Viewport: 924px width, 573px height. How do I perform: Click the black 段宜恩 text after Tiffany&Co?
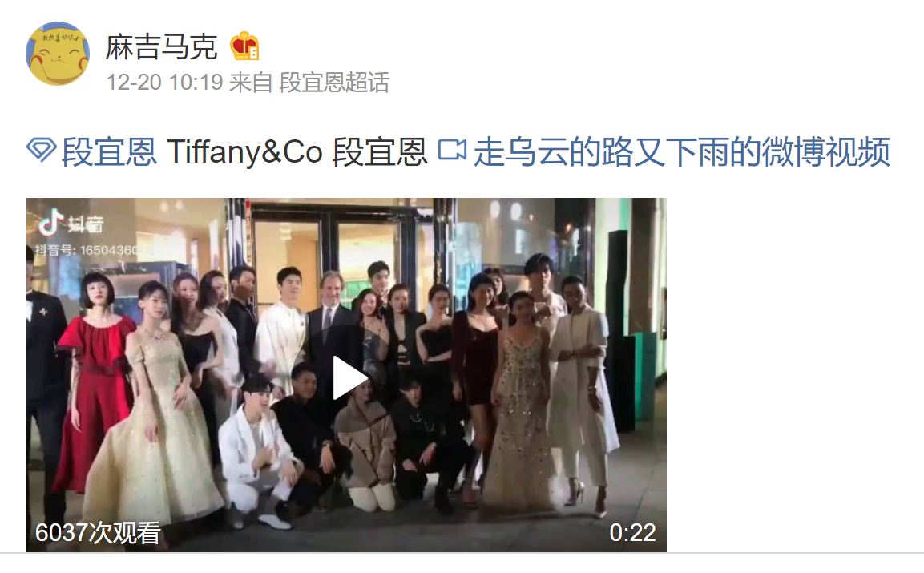point(380,151)
